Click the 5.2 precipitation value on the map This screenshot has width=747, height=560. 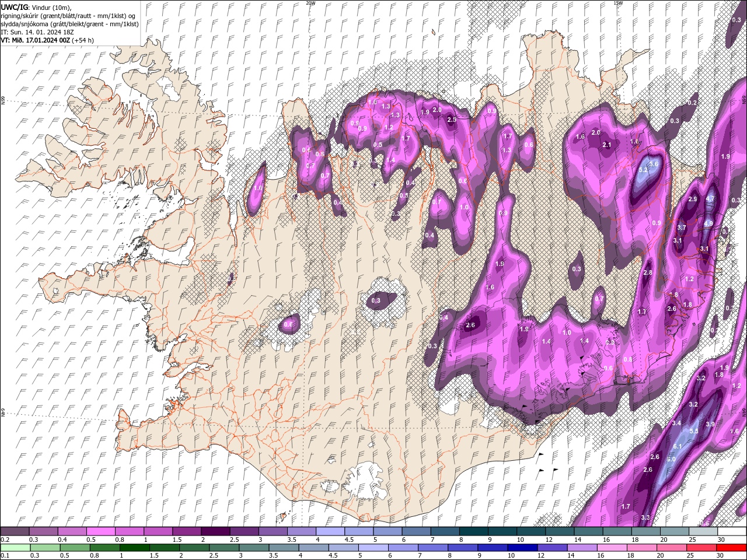click(644, 170)
